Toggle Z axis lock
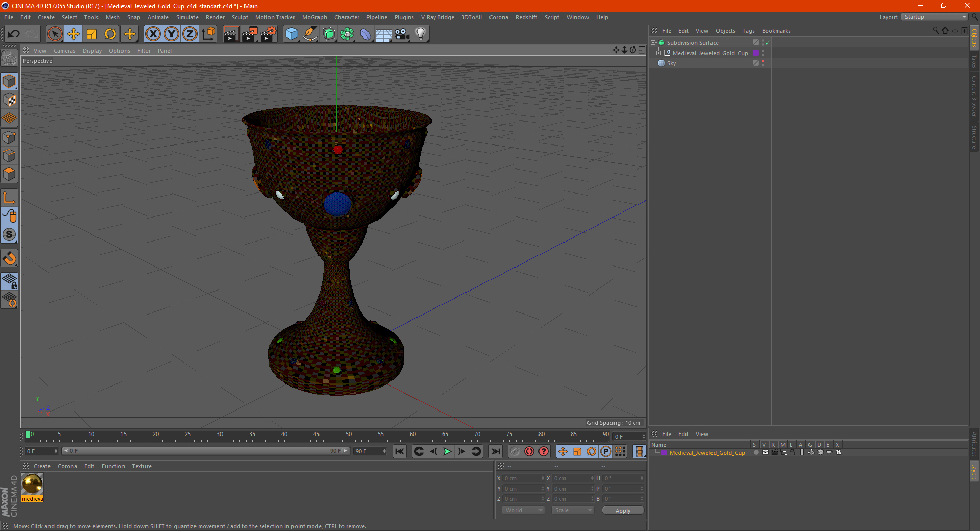 190,34
